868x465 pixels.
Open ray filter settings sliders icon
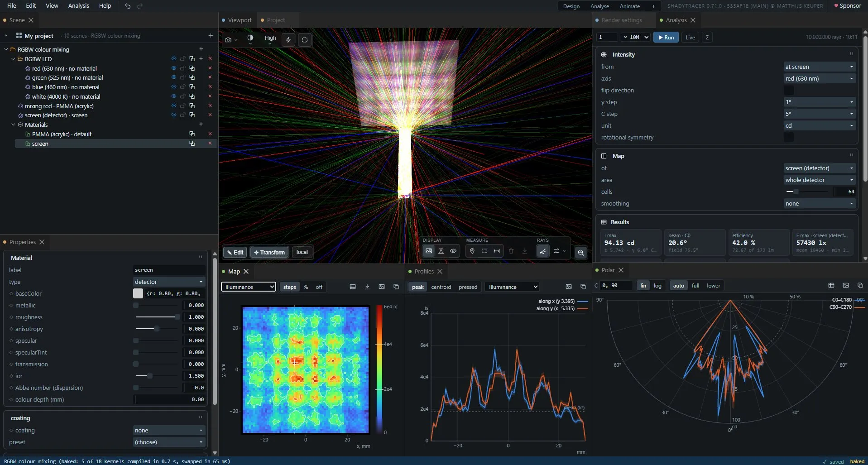click(559, 251)
